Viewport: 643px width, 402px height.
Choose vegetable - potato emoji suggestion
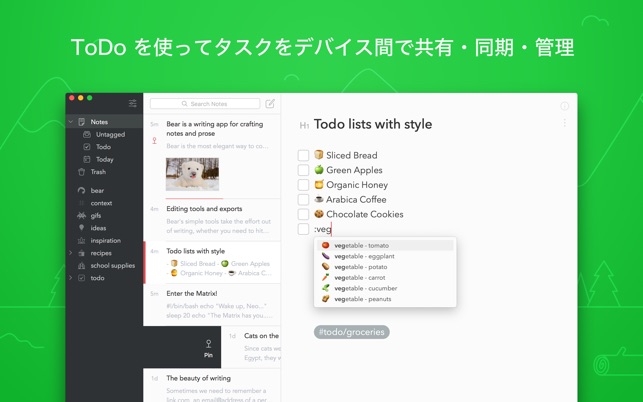coord(385,267)
